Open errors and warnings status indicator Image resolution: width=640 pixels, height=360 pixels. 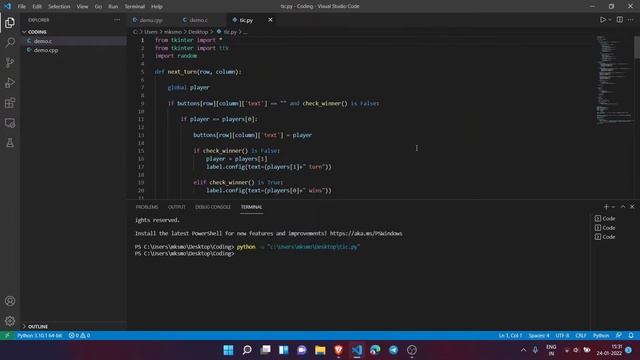point(80,336)
